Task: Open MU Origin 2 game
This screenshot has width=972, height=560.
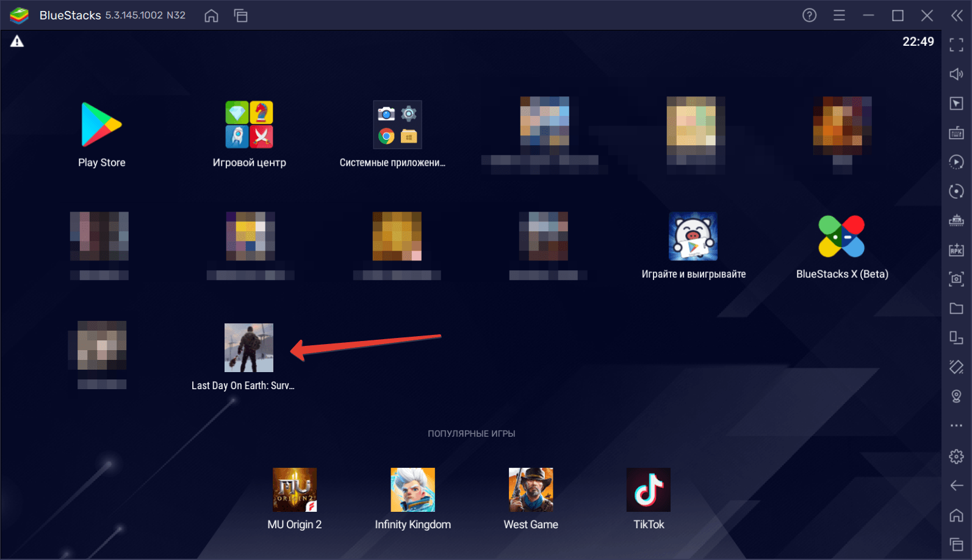Action: point(295,490)
